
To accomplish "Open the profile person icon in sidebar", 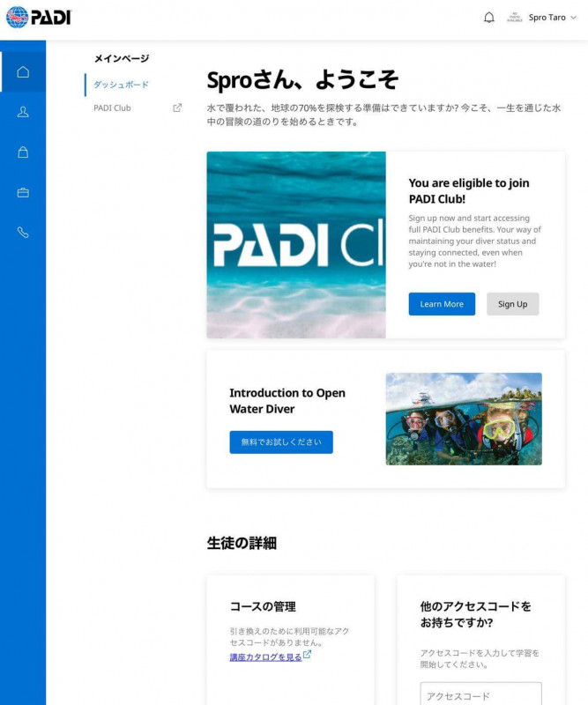I will tap(23, 112).
